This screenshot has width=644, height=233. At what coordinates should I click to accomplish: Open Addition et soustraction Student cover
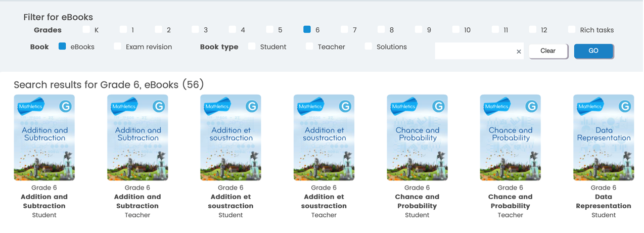pos(231,137)
